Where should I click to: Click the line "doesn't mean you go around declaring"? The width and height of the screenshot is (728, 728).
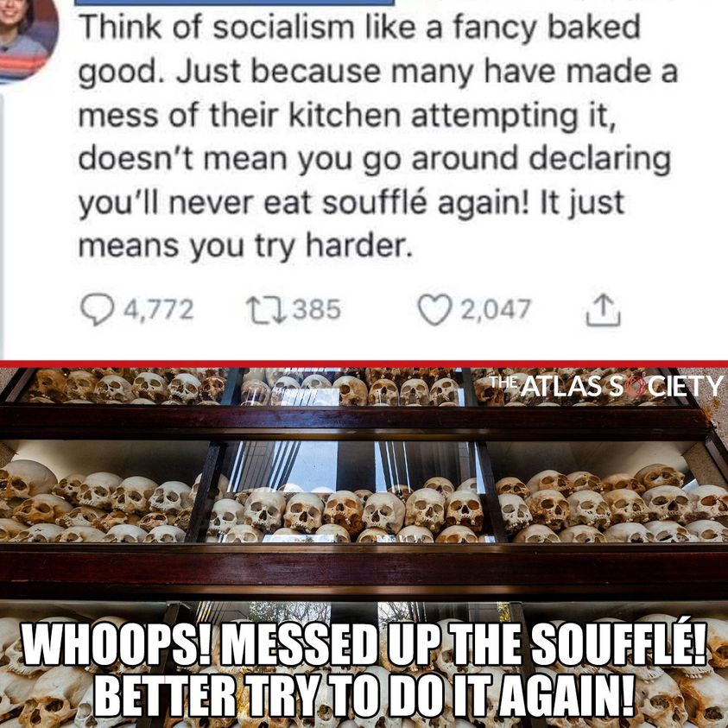point(375,159)
